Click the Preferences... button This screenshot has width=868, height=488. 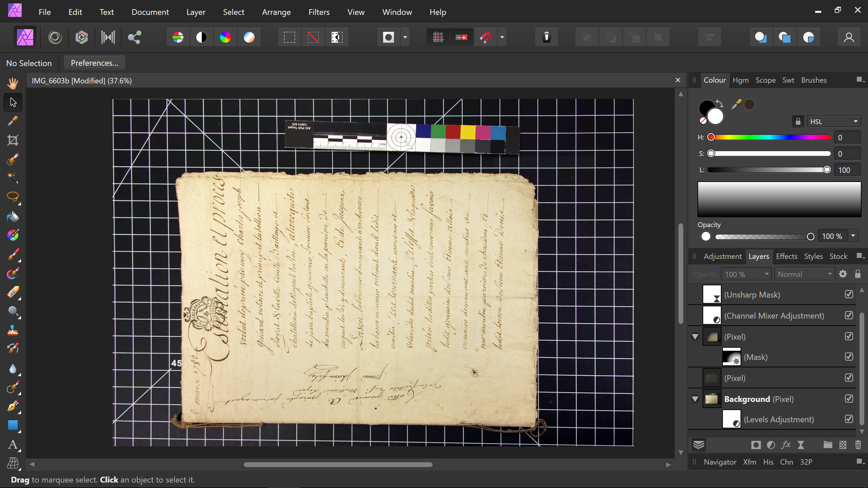click(x=94, y=63)
